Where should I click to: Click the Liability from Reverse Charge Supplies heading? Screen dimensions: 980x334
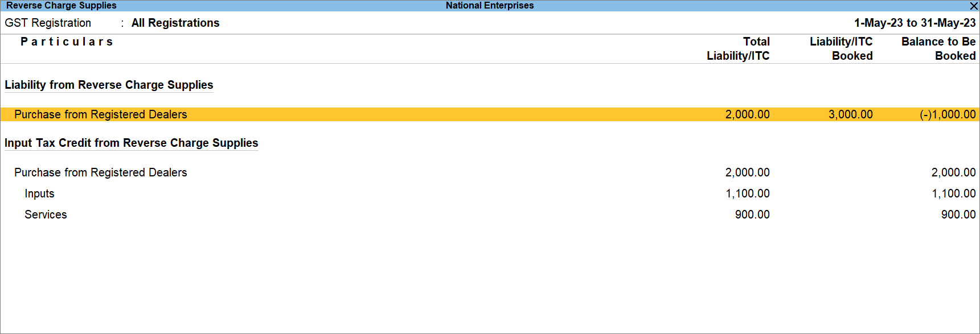[109, 85]
